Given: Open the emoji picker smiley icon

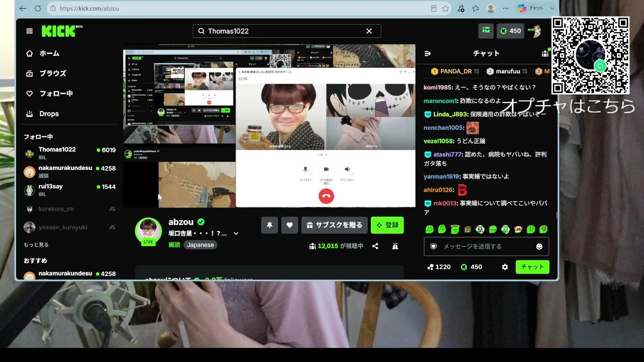Looking at the screenshot, I should pos(539,246).
